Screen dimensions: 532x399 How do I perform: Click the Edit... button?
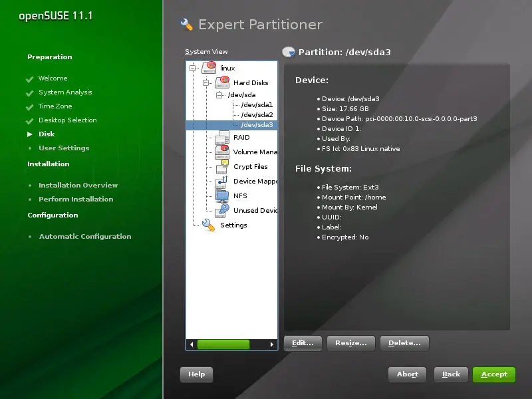(303, 343)
